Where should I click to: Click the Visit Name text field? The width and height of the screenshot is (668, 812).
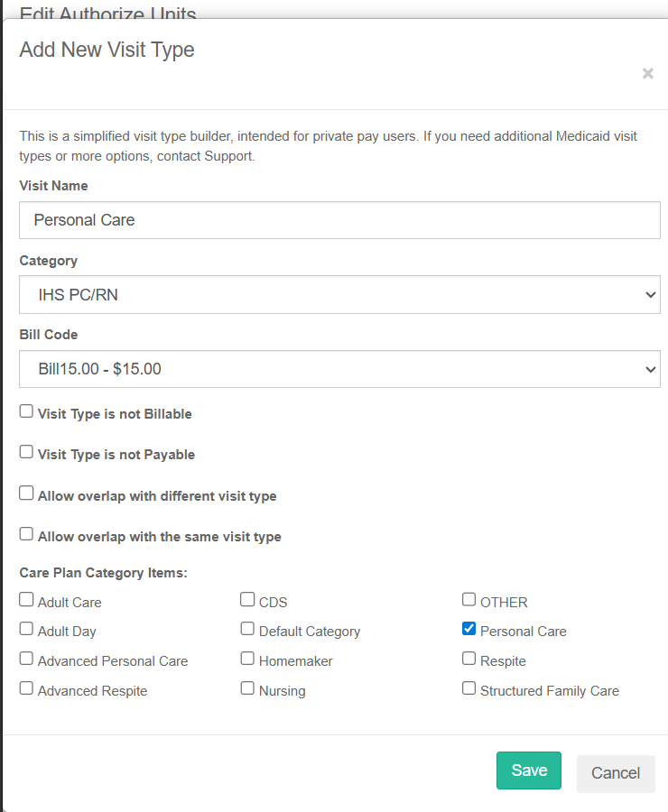coord(339,220)
